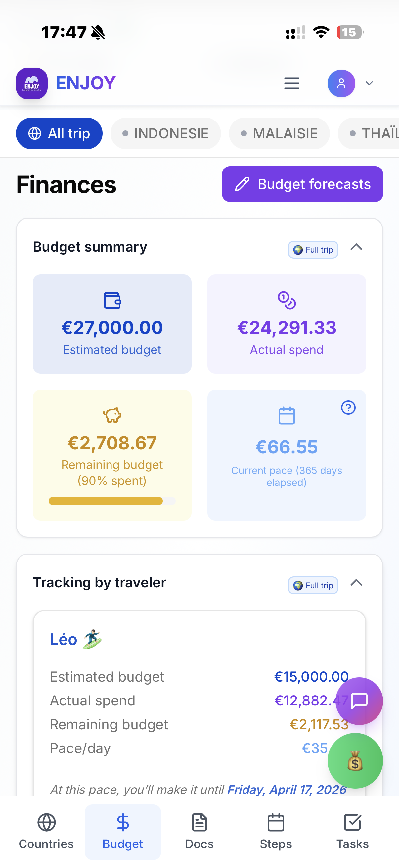Tap the green money bag button
The width and height of the screenshot is (399, 868).
[x=355, y=760]
